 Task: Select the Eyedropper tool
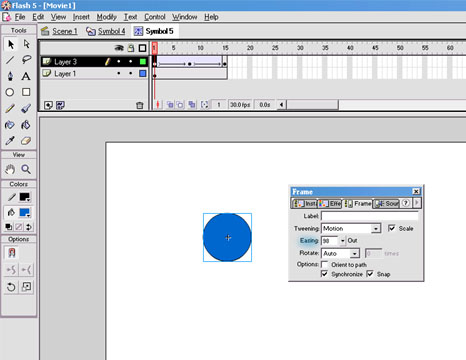point(10,141)
